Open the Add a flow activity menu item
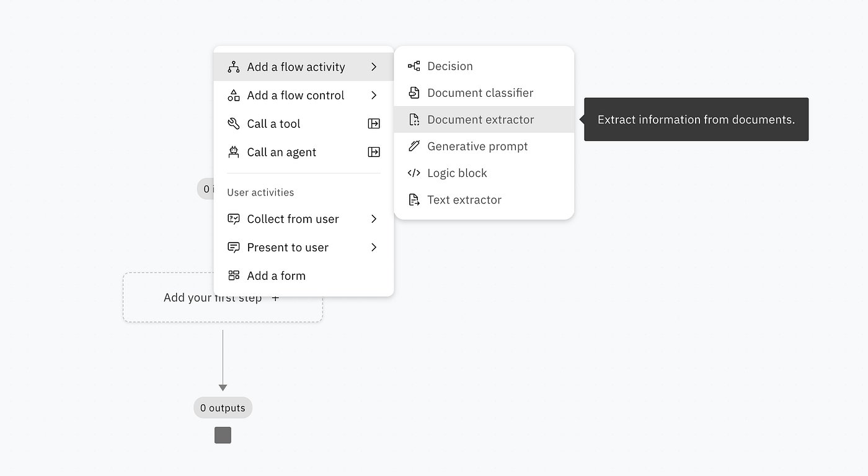 304,67
